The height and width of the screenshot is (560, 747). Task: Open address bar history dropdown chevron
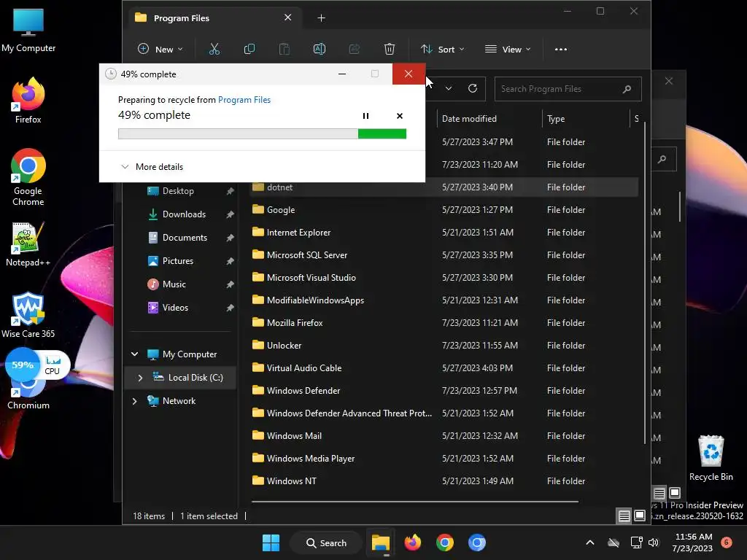449,88
